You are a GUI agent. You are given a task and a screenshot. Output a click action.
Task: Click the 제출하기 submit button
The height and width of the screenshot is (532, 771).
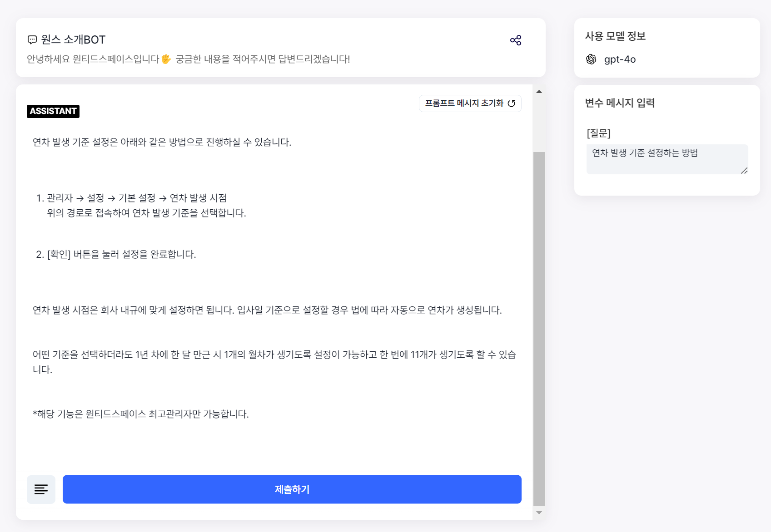point(292,489)
